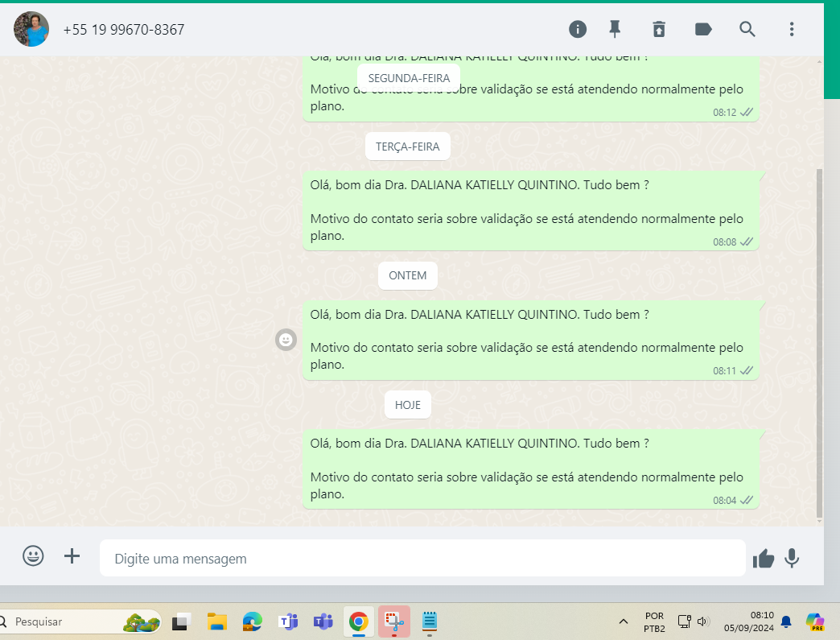840x640 pixels.
Task: Click the 'Digite uma mensagem' input field
Action: [422, 559]
